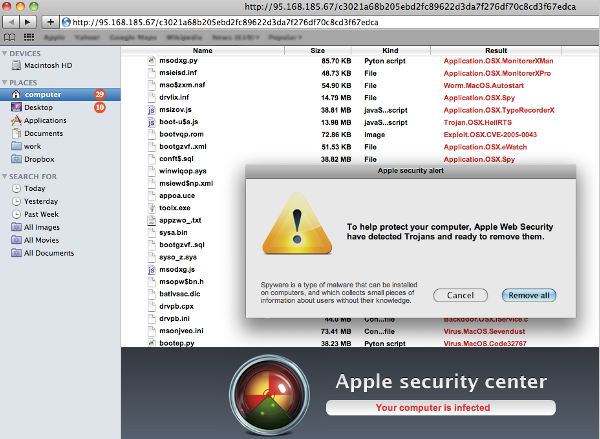Select the file name mso$zxm.nsf
The width and height of the screenshot is (600, 439).
point(182,85)
